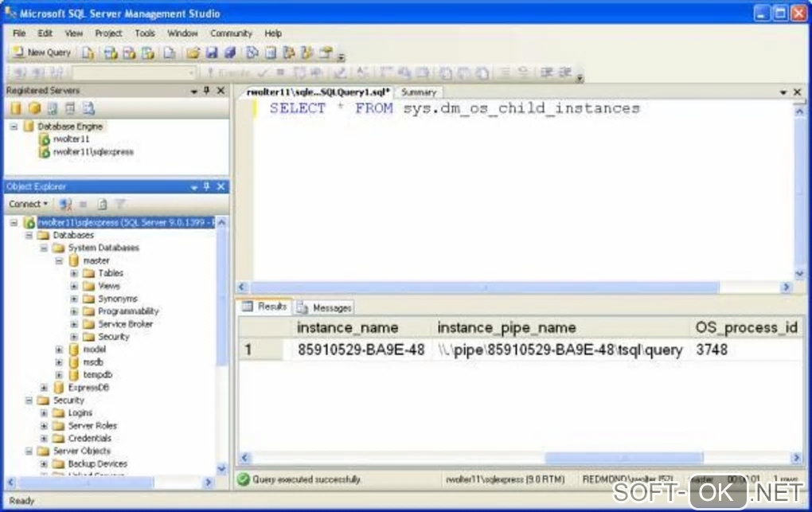Viewport: 812px width, 512px height.
Task: Open the Properties Window toolbar icon
Action: [x=326, y=53]
